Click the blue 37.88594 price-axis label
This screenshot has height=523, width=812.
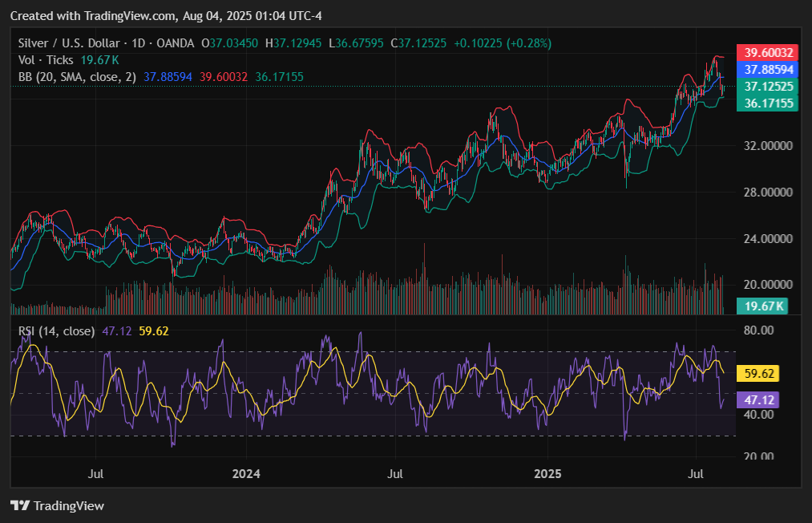pyautogui.click(x=767, y=70)
